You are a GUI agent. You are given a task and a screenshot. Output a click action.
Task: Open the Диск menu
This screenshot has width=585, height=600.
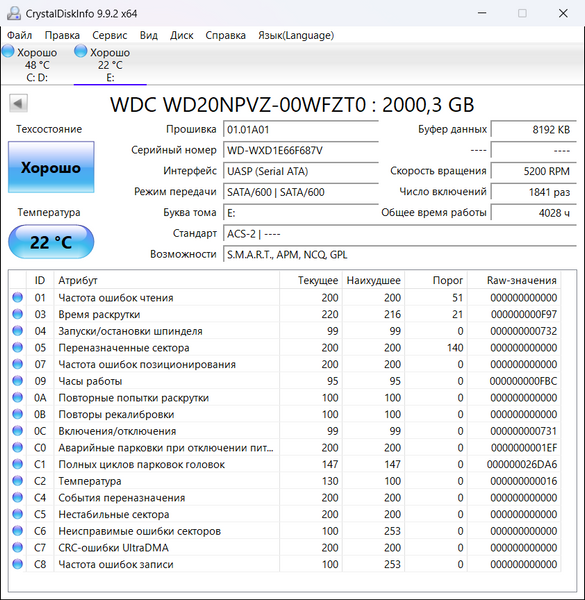coord(181,35)
